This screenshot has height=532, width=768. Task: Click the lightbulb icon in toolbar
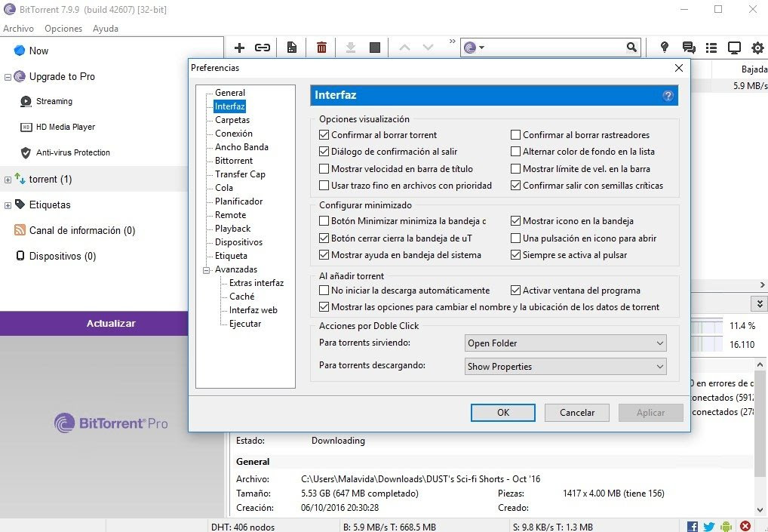[x=664, y=47]
